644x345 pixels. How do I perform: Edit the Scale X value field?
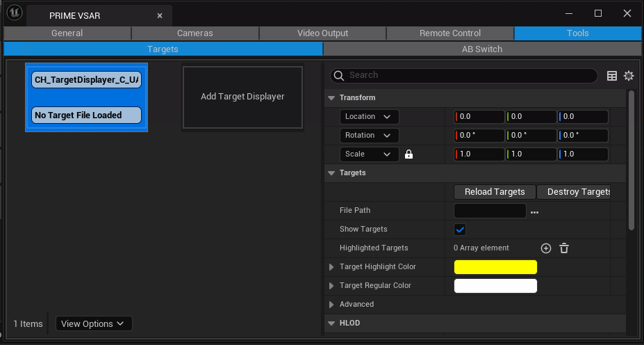tap(479, 154)
